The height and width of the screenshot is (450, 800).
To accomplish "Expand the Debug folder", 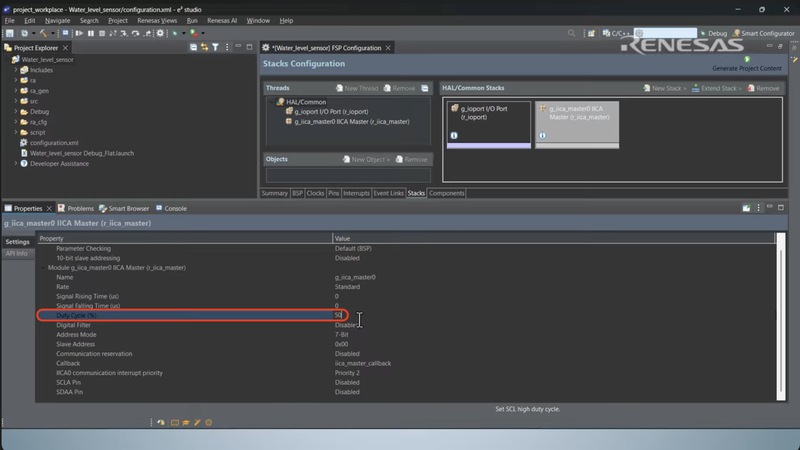I will [16, 111].
